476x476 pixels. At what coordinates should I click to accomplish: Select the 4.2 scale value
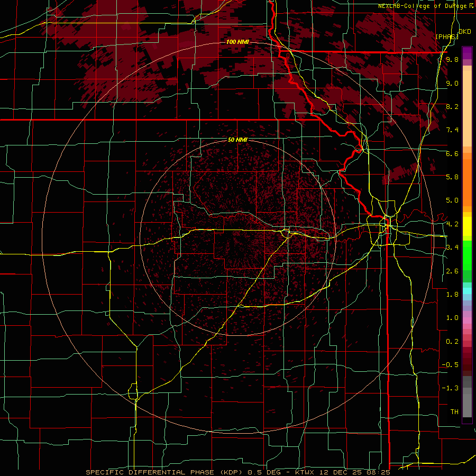[452, 224]
